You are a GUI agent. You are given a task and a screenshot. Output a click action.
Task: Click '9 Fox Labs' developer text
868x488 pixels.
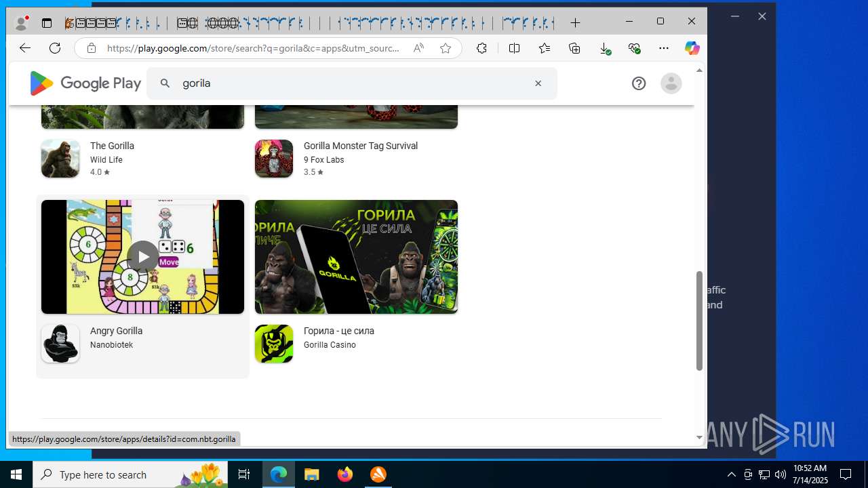(324, 160)
